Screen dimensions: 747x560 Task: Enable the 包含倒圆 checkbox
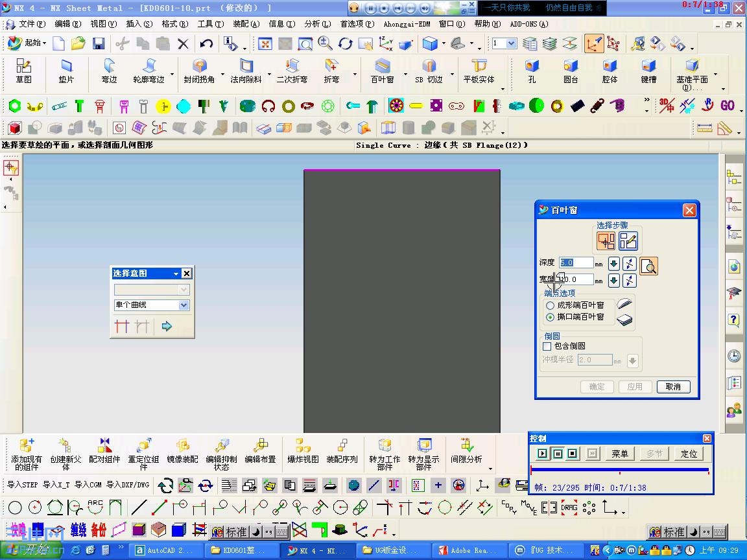coord(547,346)
